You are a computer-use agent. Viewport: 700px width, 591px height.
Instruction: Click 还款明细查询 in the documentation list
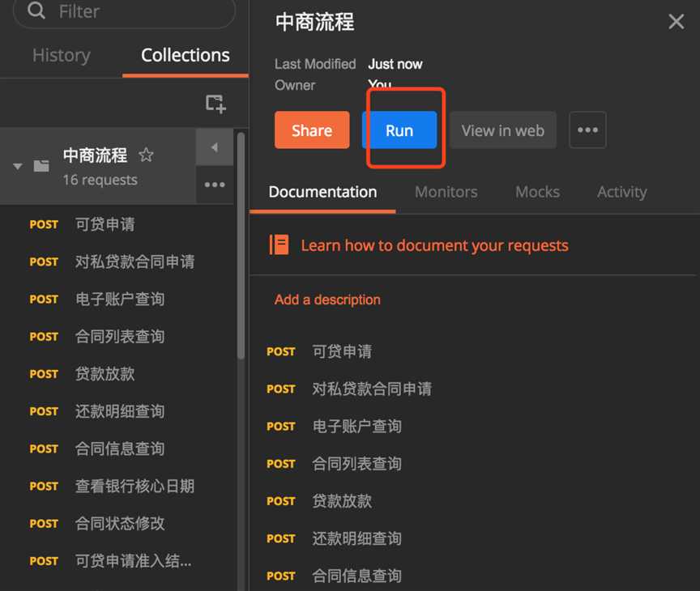point(356,539)
